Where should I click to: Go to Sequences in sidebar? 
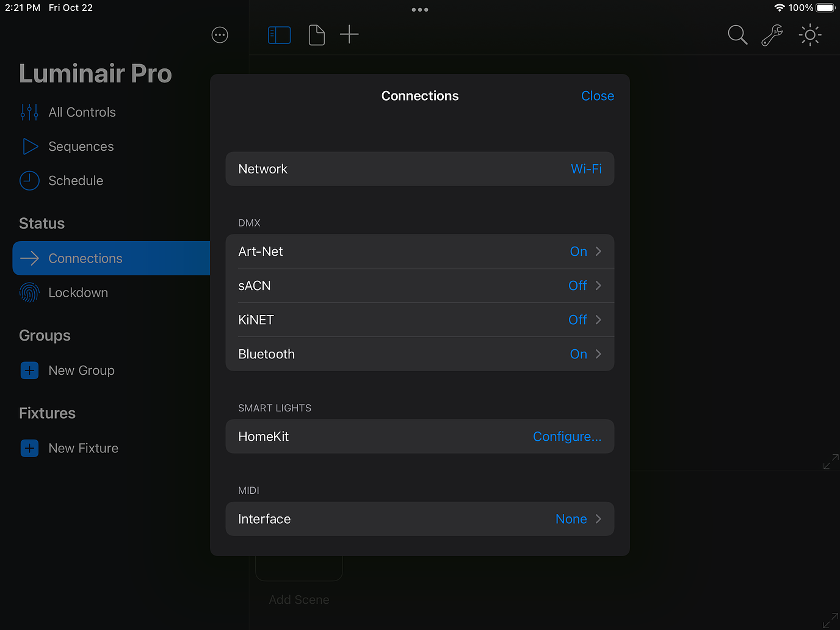[x=81, y=147]
